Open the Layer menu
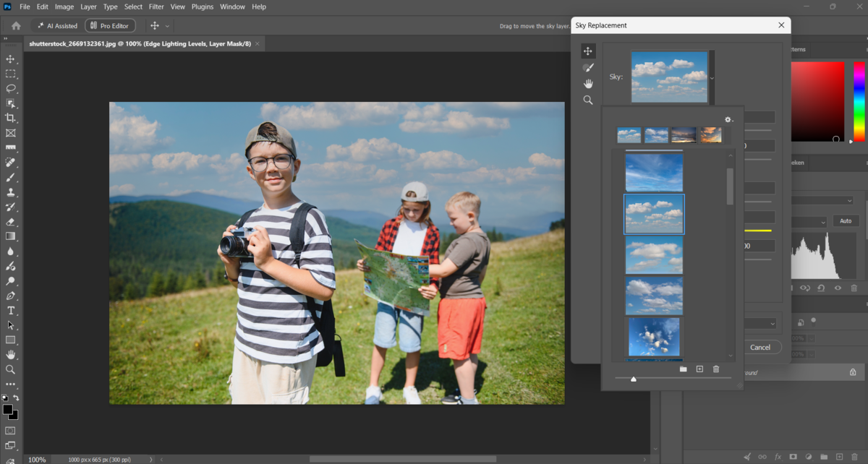Screen dimensions: 868x464 [x=88, y=7]
